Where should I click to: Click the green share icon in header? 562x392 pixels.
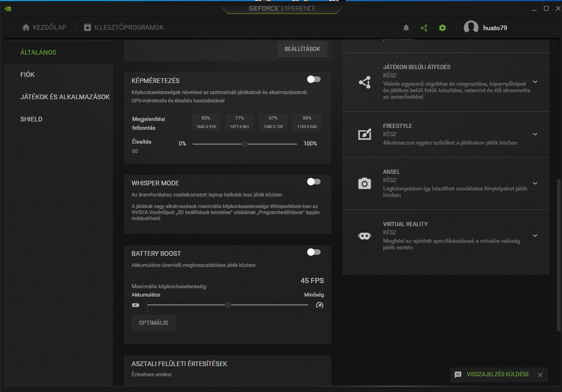pyautogui.click(x=424, y=28)
